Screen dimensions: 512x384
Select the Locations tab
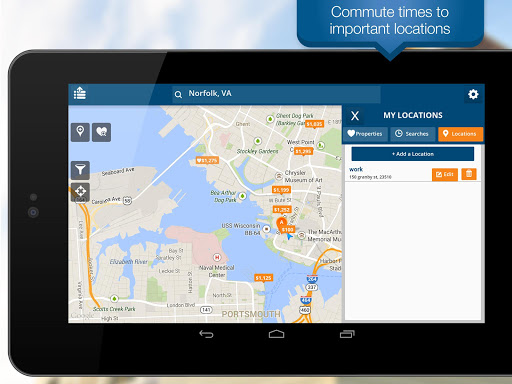460,134
